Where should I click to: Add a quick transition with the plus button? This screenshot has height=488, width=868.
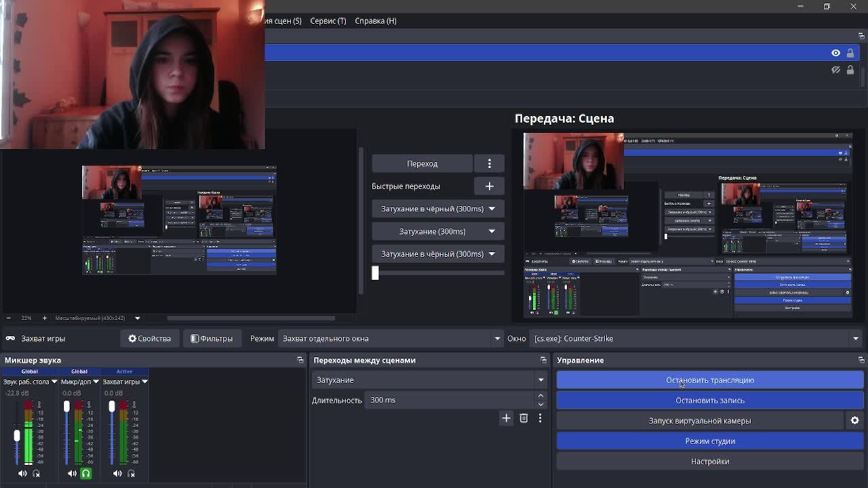(x=490, y=186)
